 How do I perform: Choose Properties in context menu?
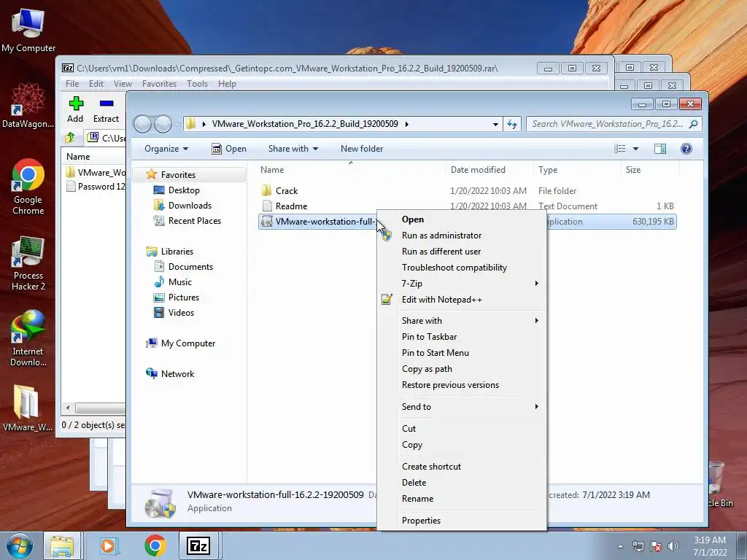pyautogui.click(x=421, y=521)
